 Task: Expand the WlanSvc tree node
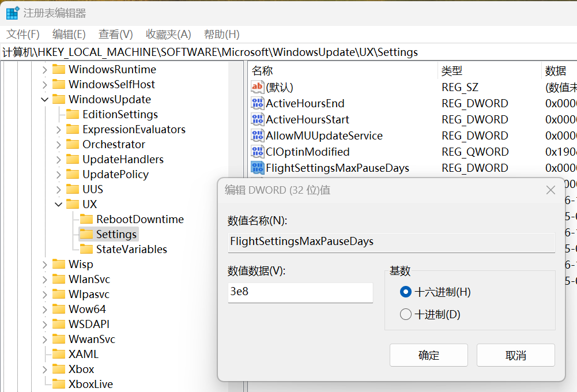pyautogui.click(x=45, y=280)
